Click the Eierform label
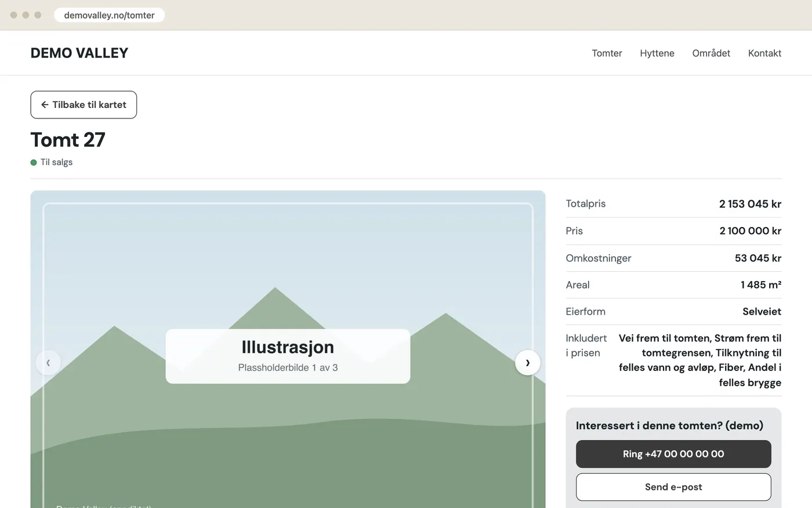 tap(586, 312)
